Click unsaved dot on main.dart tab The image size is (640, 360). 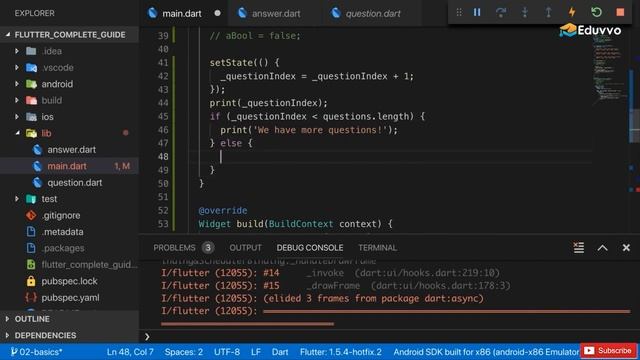pos(218,13)
